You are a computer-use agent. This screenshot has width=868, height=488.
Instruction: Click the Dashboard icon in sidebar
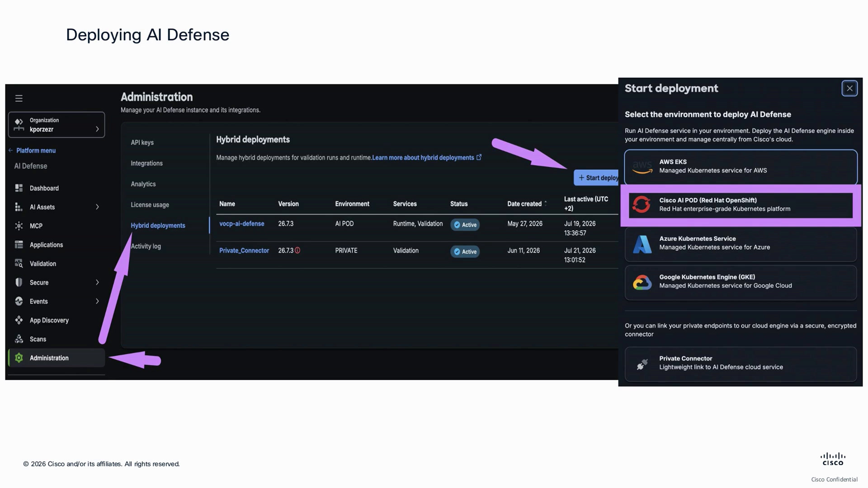(19, 188)
